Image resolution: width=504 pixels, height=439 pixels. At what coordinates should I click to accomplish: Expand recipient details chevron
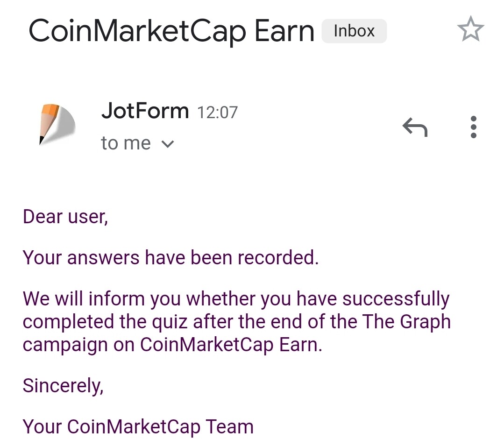click(168, 144)
